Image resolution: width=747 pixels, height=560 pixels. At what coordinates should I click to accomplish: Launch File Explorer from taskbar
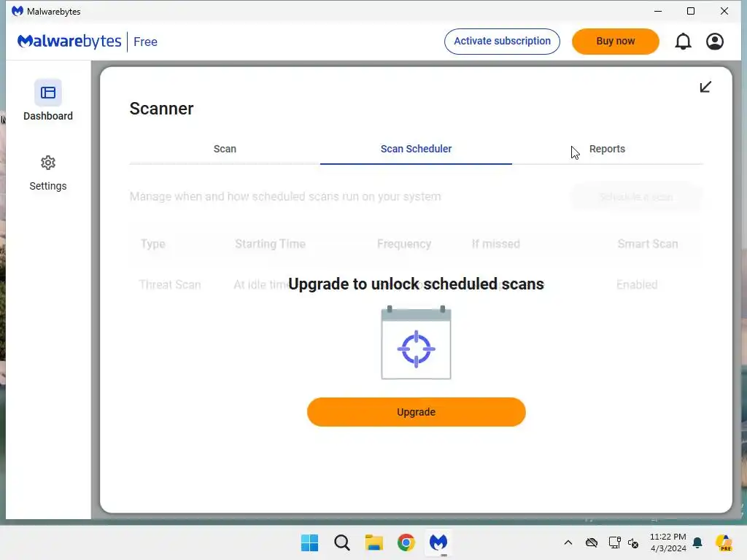[374, 542]
